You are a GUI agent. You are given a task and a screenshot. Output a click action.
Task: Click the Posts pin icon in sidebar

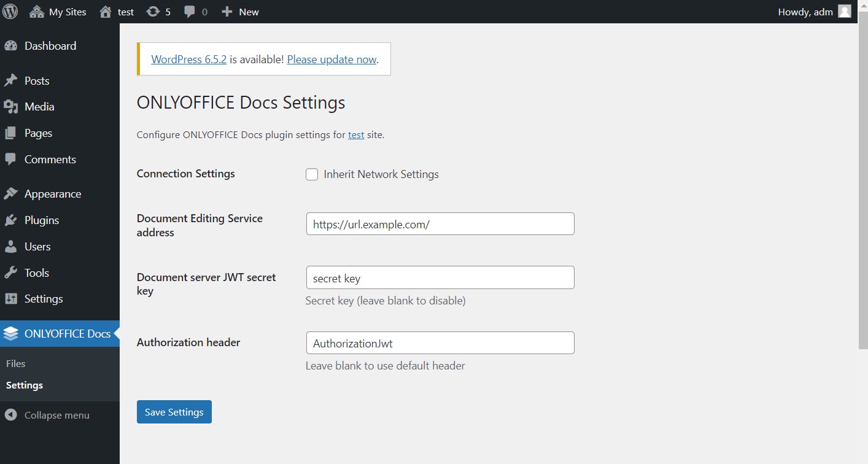pos(10,81)
